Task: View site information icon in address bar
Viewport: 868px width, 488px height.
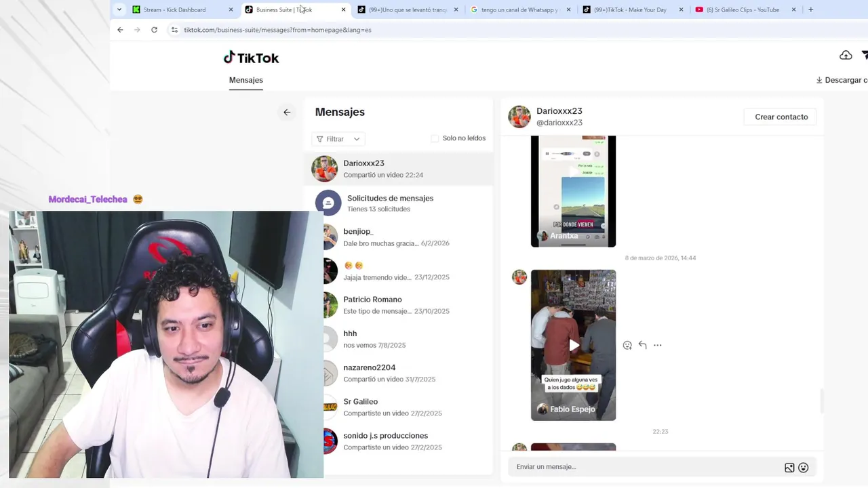Action: [174, 30]
